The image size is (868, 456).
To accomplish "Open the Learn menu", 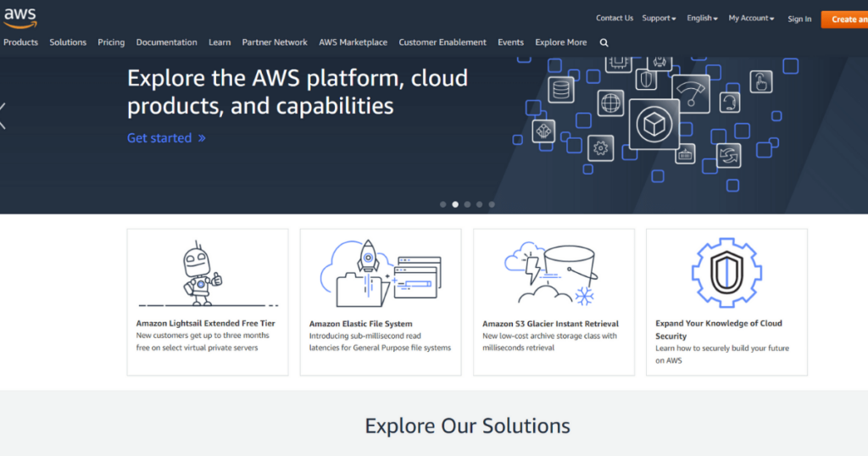I will point(220,42).
